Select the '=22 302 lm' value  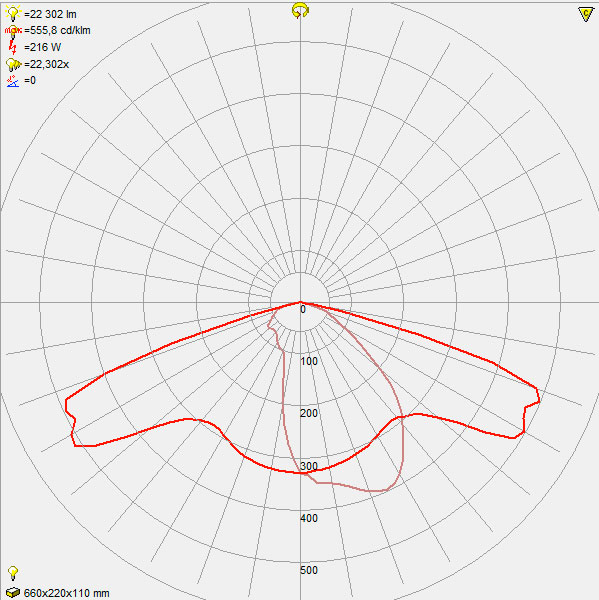[50, 14]
